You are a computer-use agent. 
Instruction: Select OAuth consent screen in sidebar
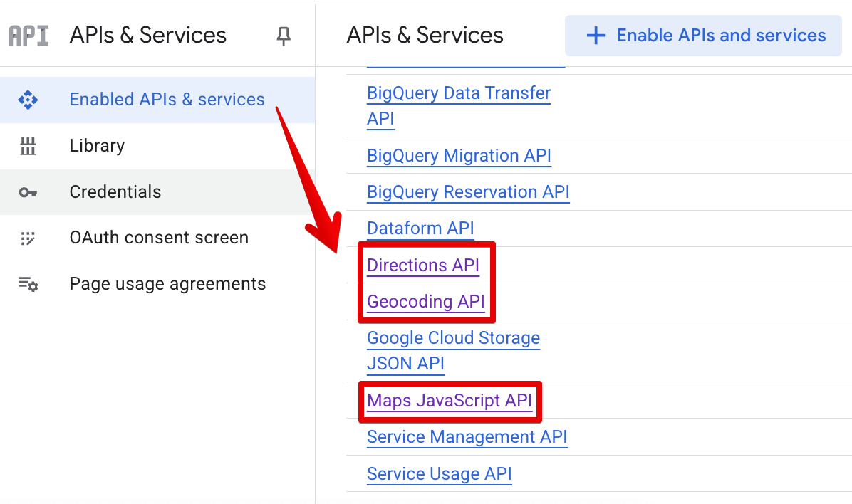157,238
